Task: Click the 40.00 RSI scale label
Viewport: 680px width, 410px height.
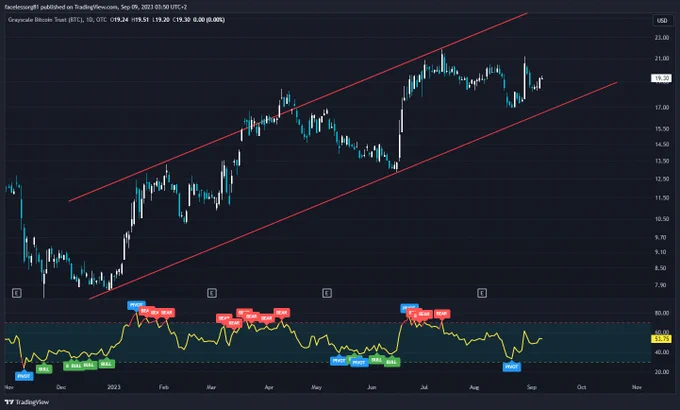Action: (662, 352)
